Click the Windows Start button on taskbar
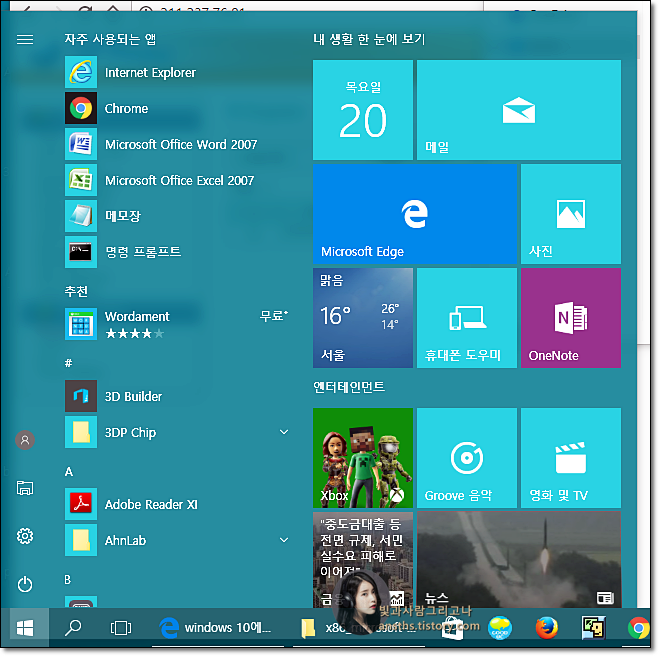The width and height of the screenshot is (659, 656). pos(25,628)
